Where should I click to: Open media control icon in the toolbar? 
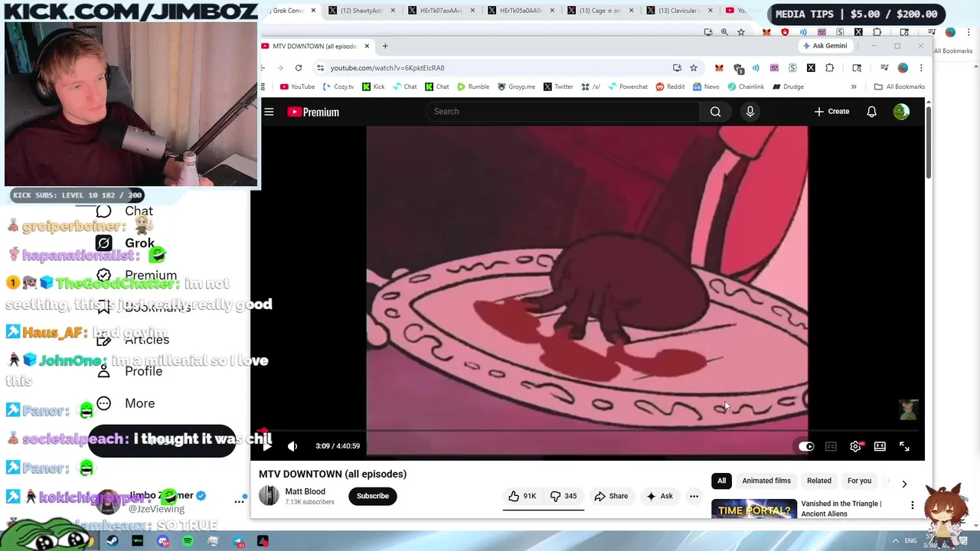[x=884, y=68]
